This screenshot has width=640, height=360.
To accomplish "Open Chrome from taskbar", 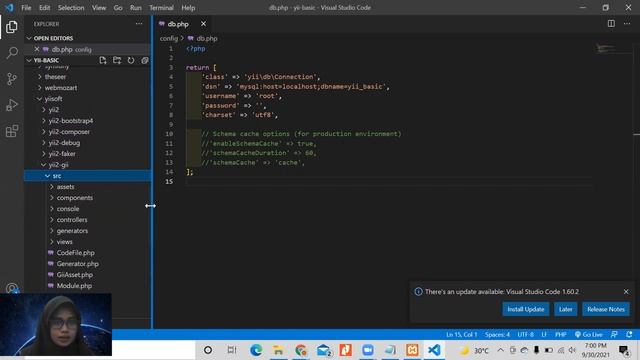I will tap(301, 350).
